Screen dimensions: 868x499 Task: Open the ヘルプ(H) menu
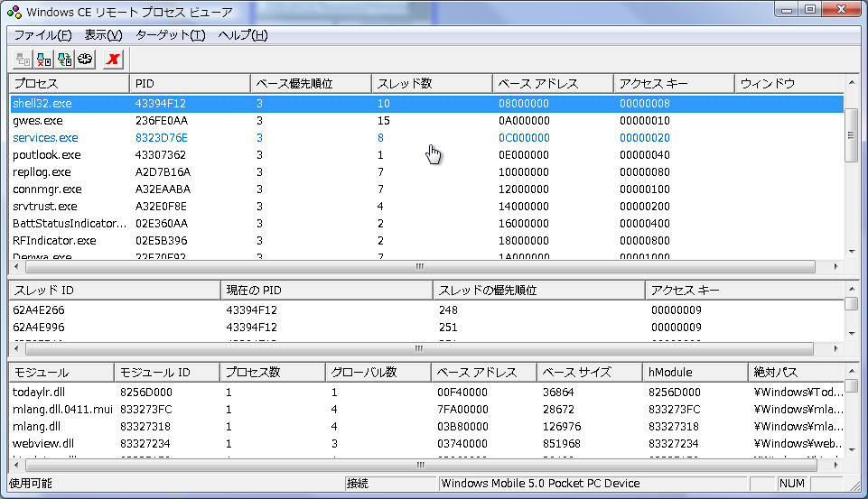(242, 35)
